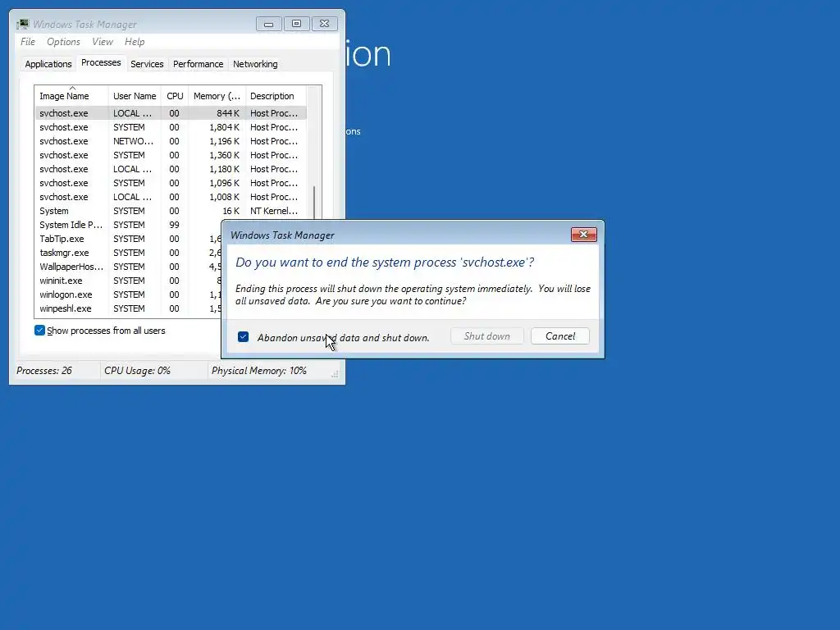
Task: Click Physical Memory: 10% status entry
Action: pos(258,371)
